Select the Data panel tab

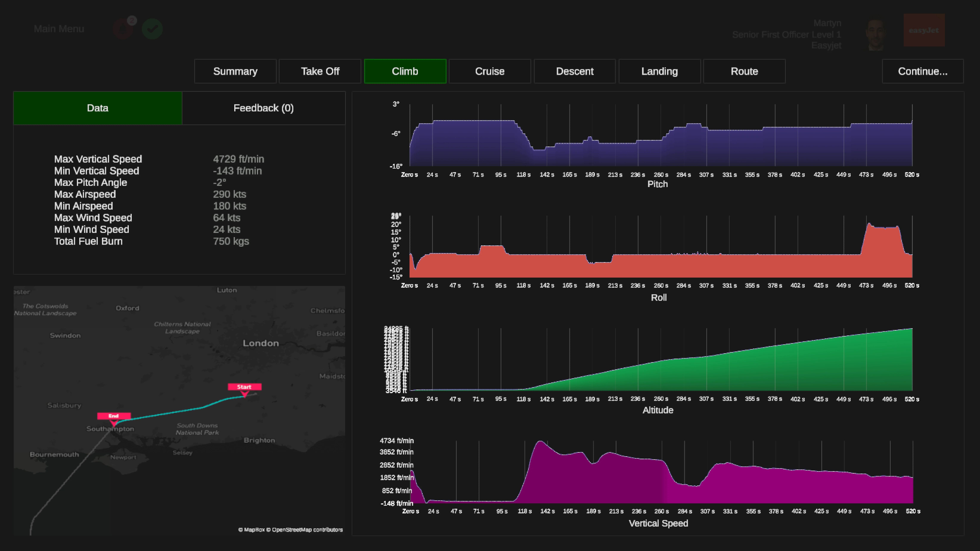(98, 108)
